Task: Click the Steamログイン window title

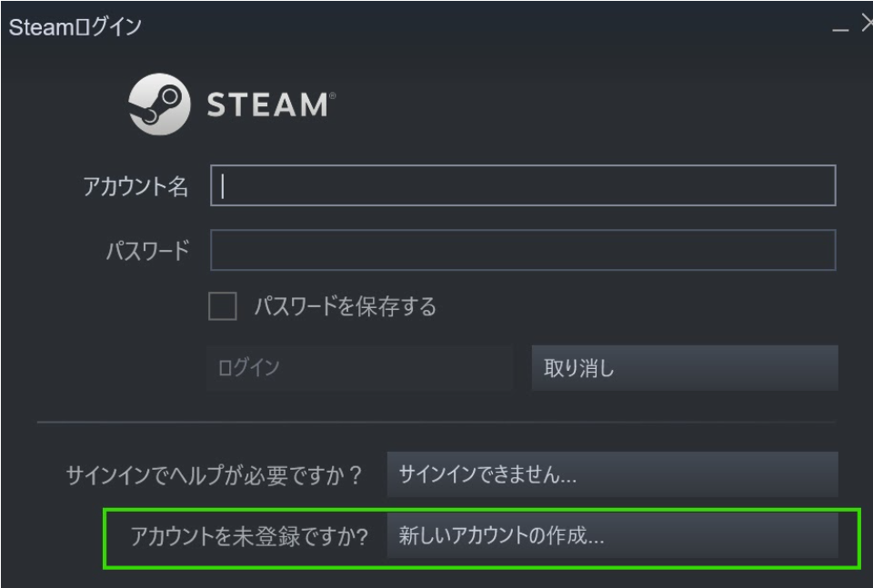Action: pos(75,26)
